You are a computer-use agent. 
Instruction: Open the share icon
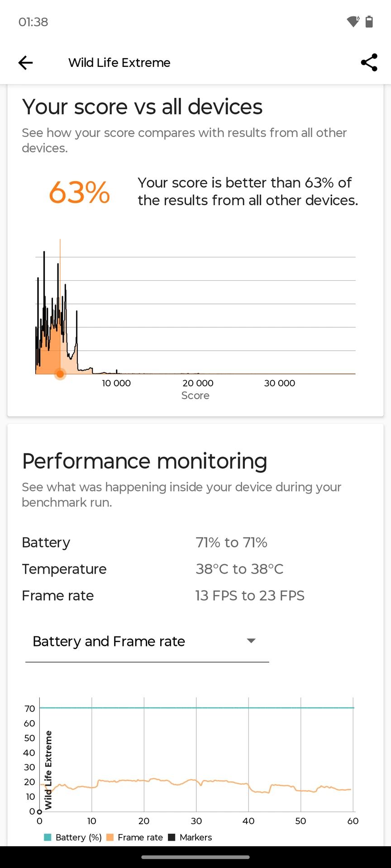click(x=369, y=62)
